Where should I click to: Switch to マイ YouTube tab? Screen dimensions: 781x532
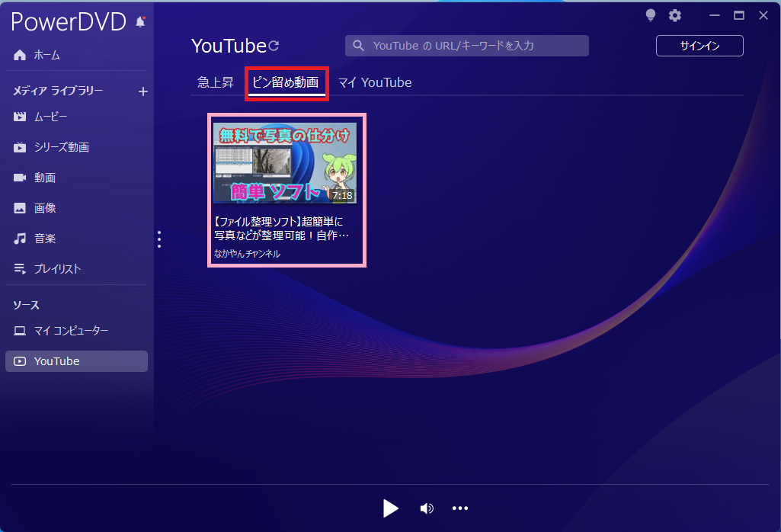tap(375, 82)
